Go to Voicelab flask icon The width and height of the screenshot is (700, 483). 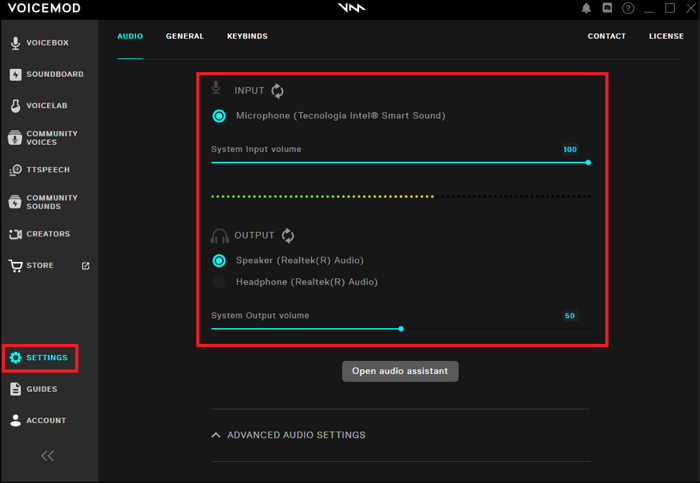pos(16,105)
